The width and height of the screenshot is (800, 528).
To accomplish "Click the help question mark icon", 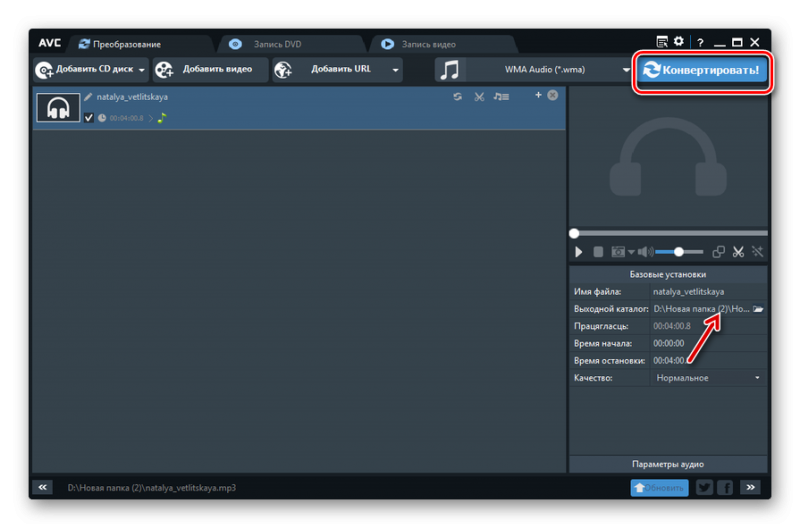I will [697, 42].
